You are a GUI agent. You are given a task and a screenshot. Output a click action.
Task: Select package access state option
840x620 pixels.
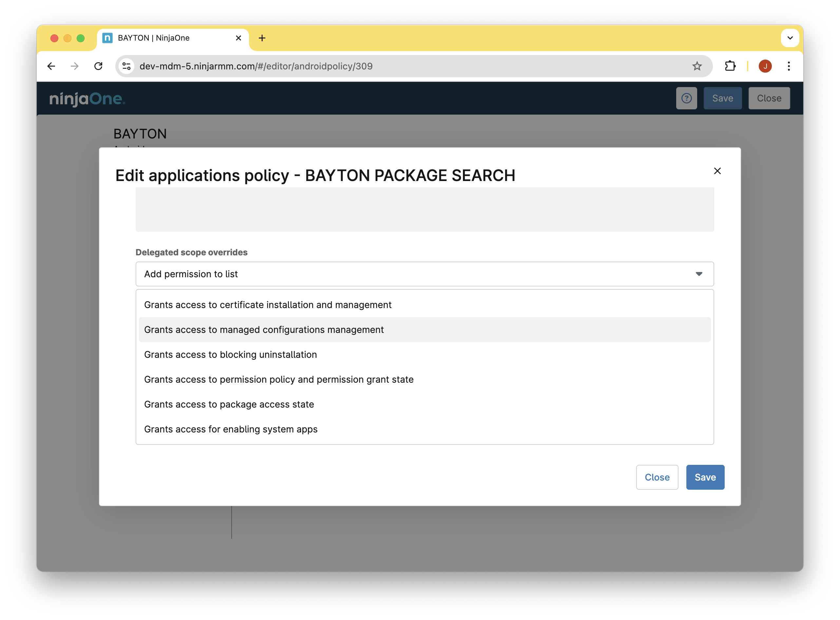coord(424,404)
